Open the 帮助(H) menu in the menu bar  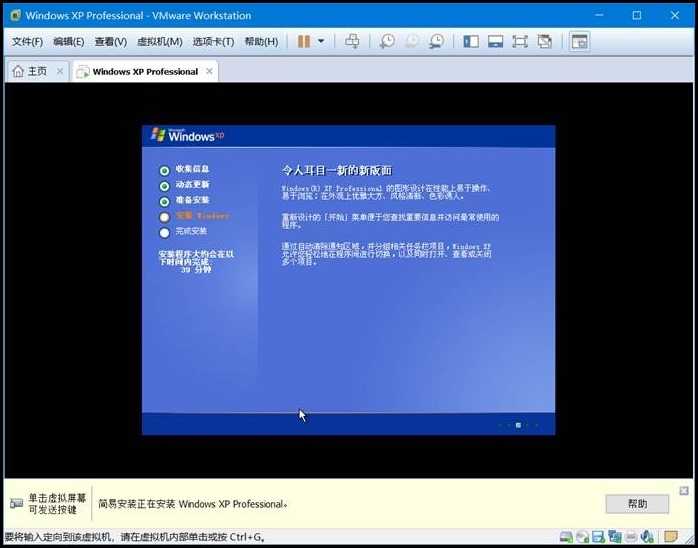pyautogui.click(x=261, y=42)
